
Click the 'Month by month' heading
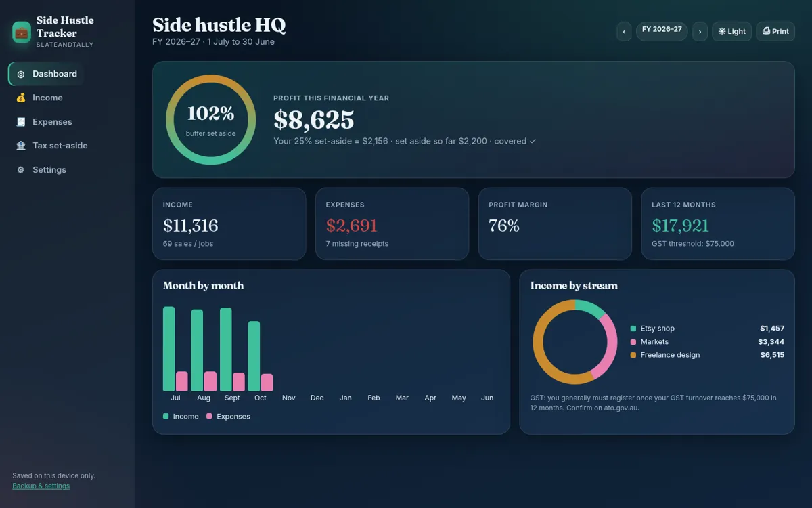click(x=204, y=286)
